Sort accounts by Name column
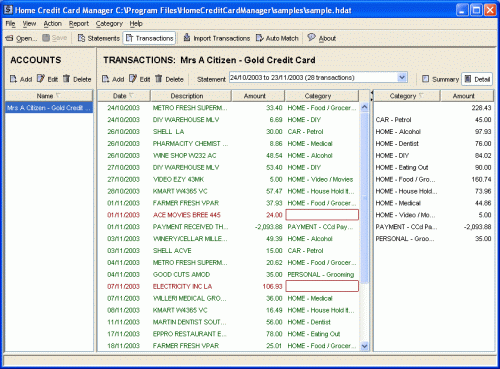Viewport: 500px width, 369px height. tap(49, 96)
